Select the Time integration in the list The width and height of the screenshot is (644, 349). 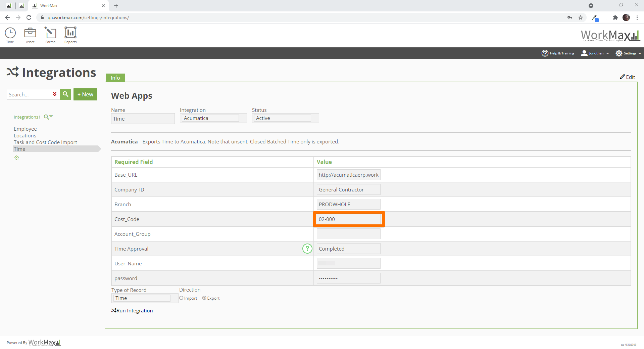click(56, 149)
